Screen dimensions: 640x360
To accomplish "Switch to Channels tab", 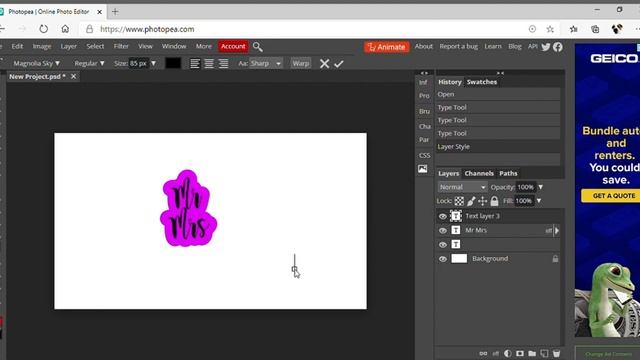I will pos(479,173).
